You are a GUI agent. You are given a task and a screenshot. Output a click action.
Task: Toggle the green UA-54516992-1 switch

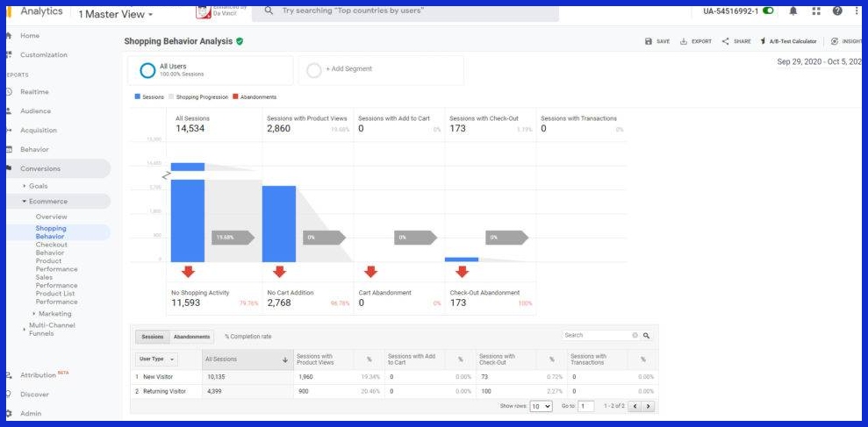coord(768,11)
